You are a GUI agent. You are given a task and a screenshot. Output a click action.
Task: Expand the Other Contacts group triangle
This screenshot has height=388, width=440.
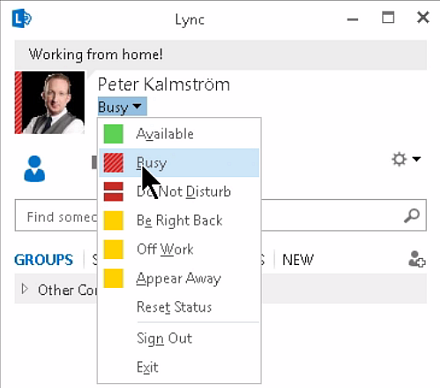click(x=24, y=289)
